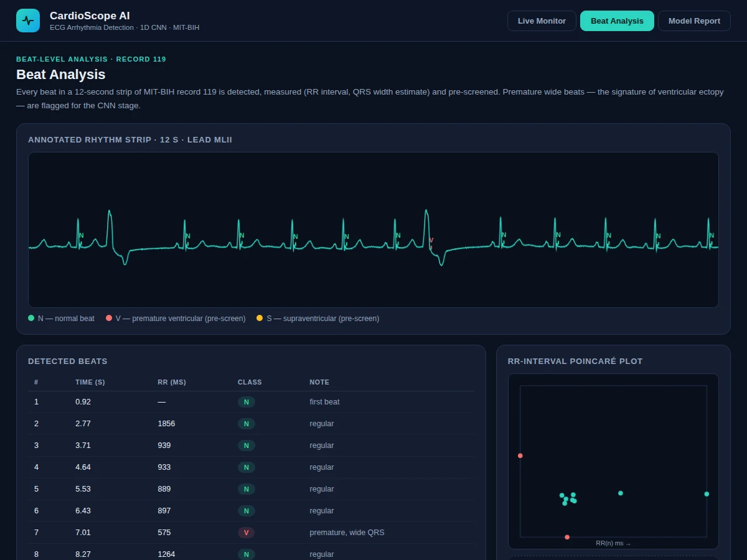Click the yellow supraventricular legend dot
The height and width of the screenshot is (560, 747).
click(x=260, y=318)
